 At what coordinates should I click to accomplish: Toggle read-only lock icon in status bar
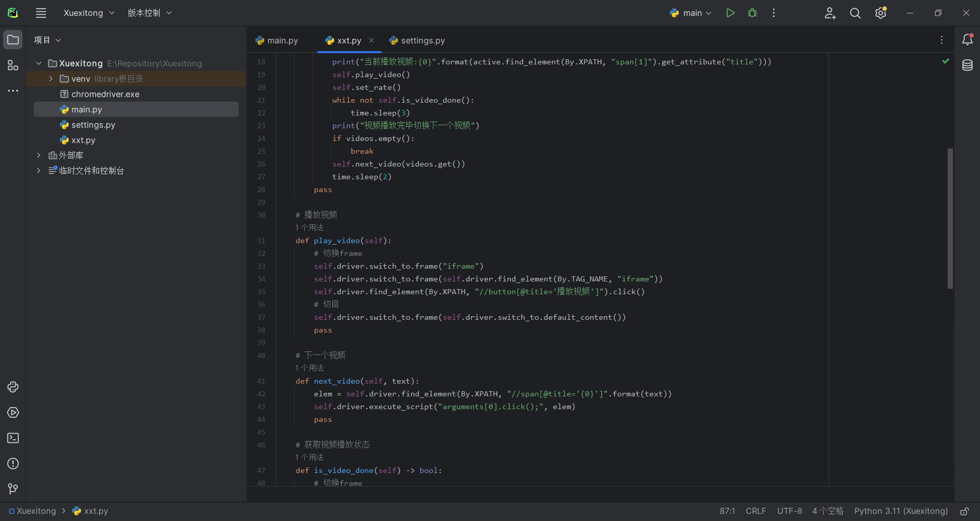coord(964,511)
